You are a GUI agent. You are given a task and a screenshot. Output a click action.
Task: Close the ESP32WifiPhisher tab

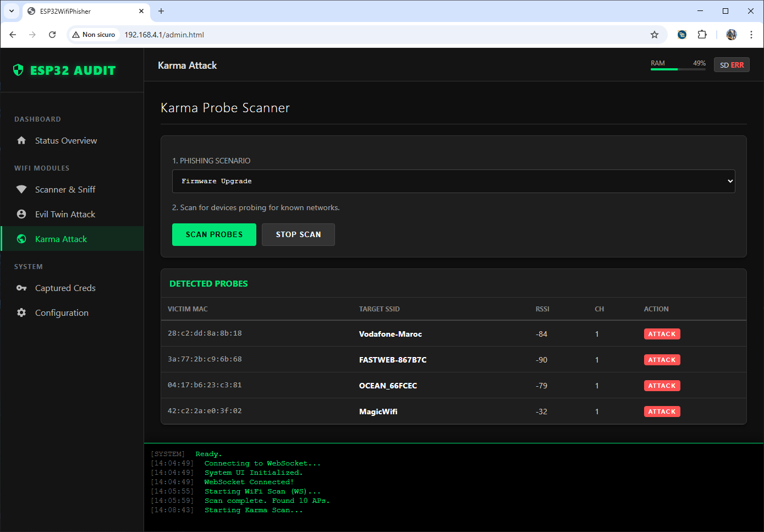point(141,11)
